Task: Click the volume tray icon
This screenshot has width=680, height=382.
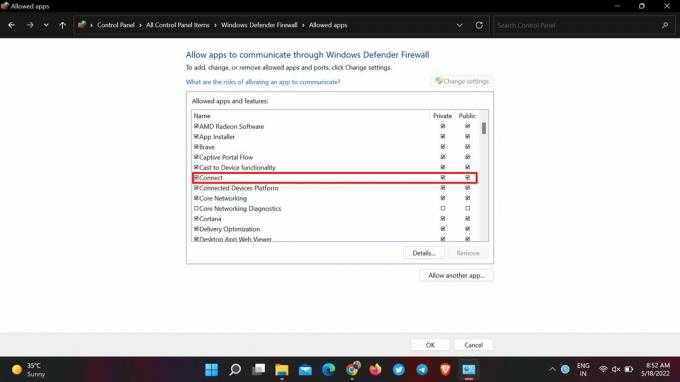Action: pyautogui.click(x=615, y=369)
